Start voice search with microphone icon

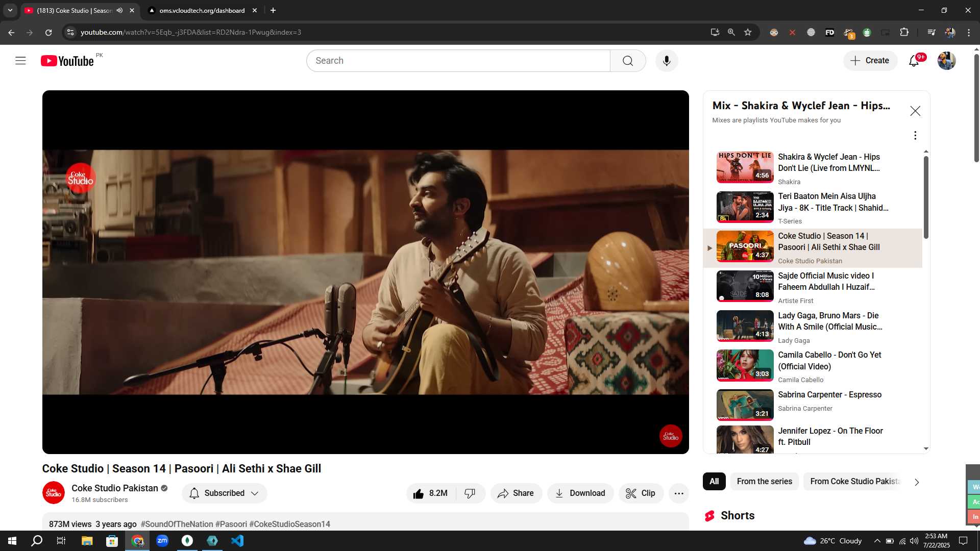[x=667, y=61]
